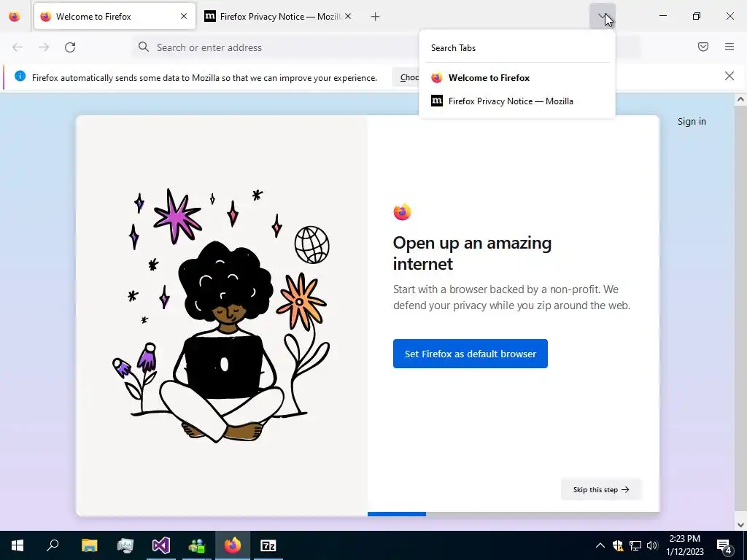Skip this step
This screenshot has height=560, width=747.
pyautogui.click(x=601, y=489)
